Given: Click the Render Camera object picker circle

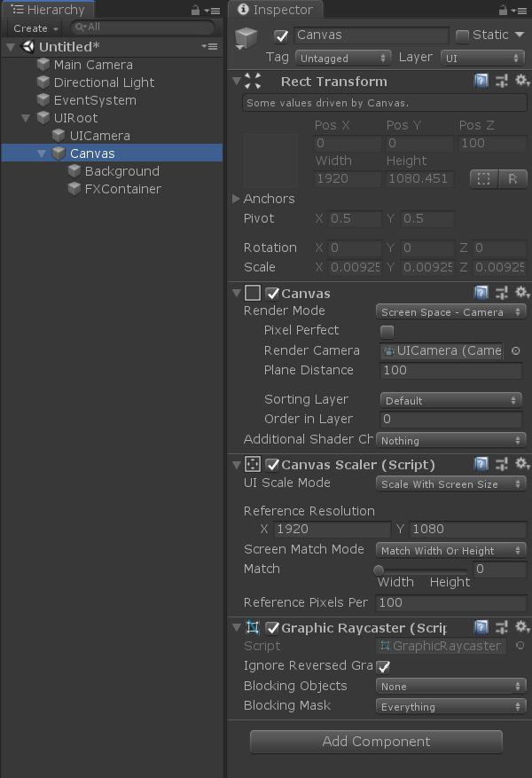Looking at the screenshot, I should point(516,350).
